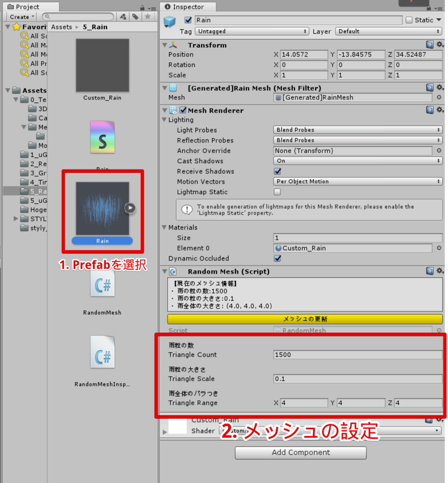Click the Rain object name field
This screenshot has width=448, height=483.
pos(299,20)
